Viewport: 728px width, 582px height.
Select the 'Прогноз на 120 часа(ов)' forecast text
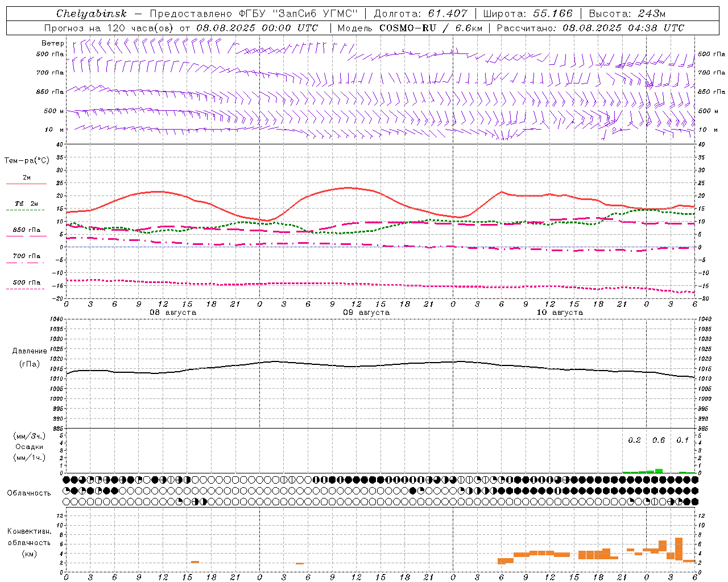coord(109,28)
